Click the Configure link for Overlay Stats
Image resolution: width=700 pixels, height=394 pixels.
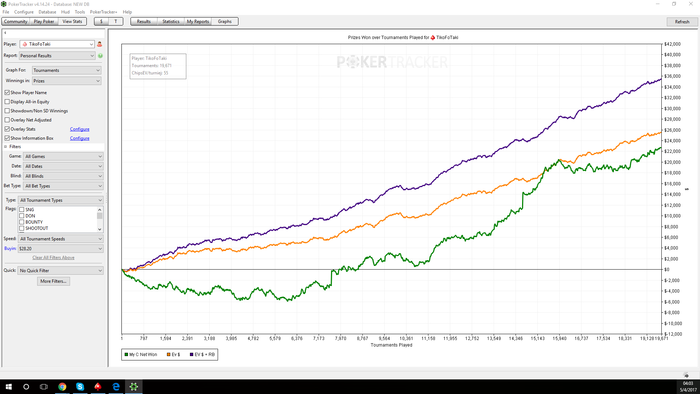point(79,129)
